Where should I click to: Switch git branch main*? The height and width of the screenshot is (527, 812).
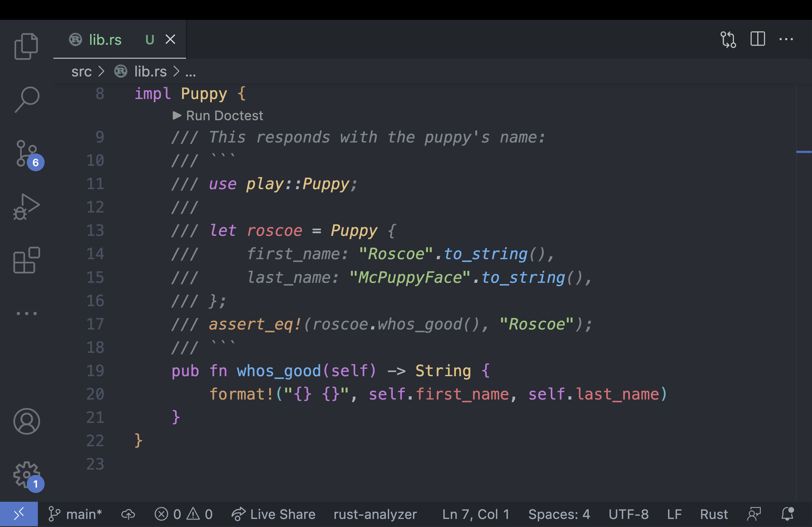(75, 514)
